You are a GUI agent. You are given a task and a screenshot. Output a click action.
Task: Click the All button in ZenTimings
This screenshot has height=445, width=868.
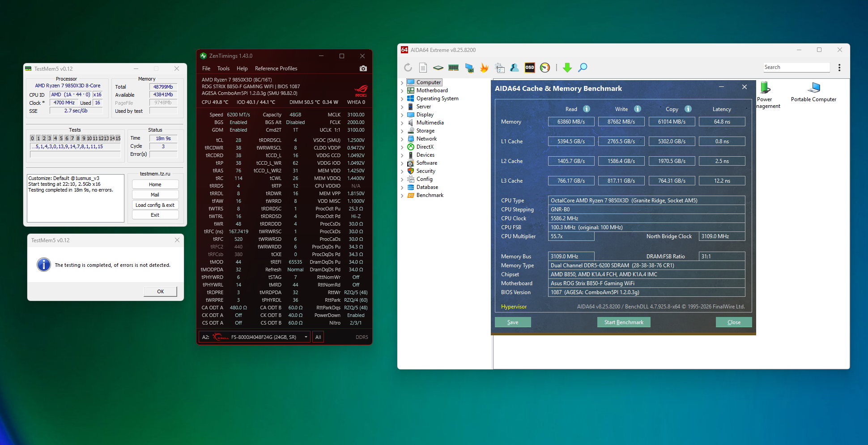click(318, 337)
